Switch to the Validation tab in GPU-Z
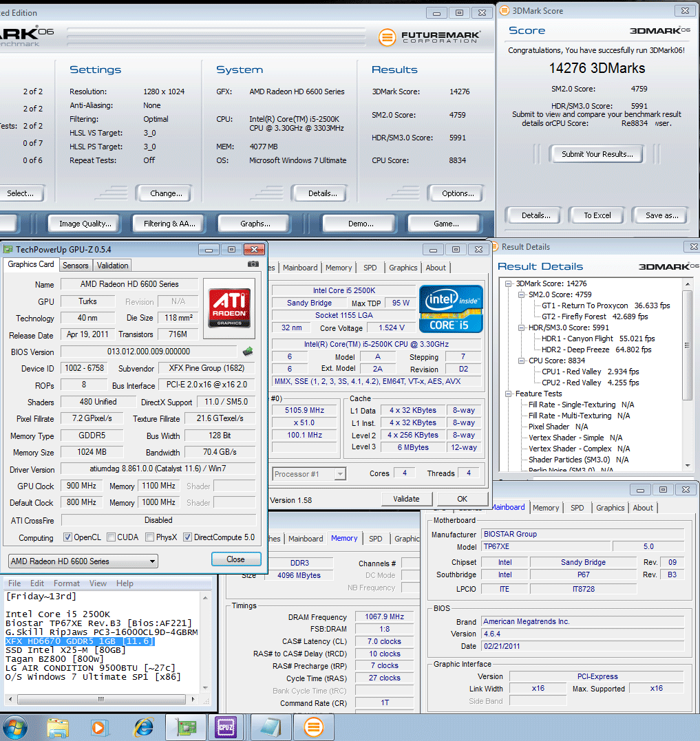 click(x=112, y=266)
